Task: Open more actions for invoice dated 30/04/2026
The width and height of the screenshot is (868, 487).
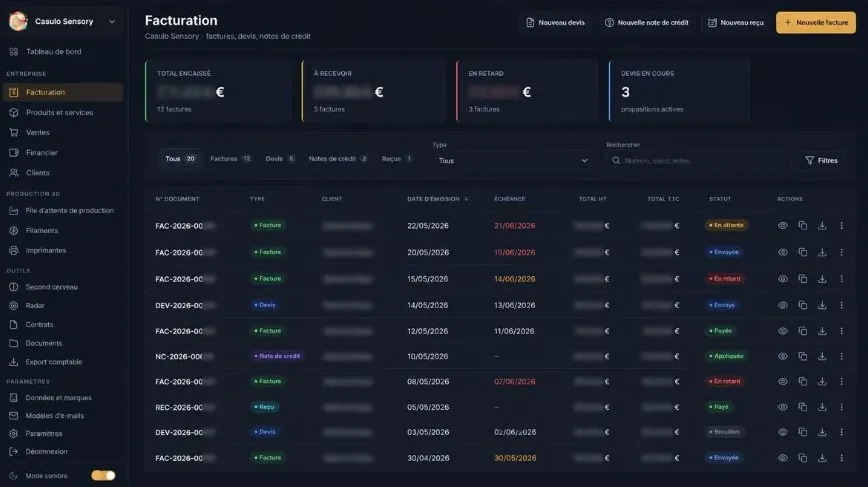Action: (841, 458)
